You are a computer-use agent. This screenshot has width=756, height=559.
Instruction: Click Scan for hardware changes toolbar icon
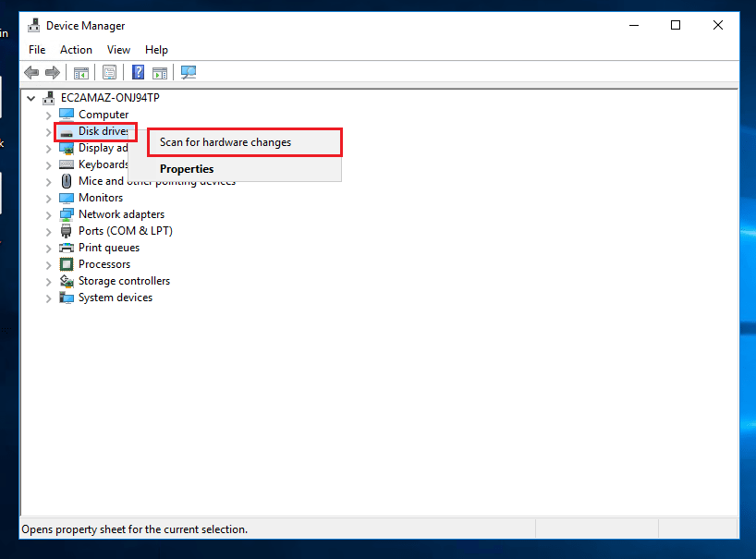click(189, 73)
